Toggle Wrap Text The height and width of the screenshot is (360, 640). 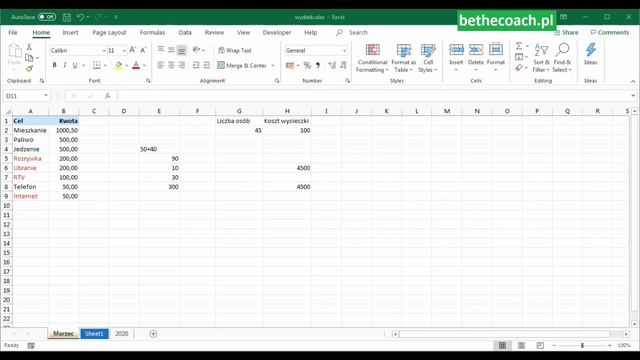(235, 50)
